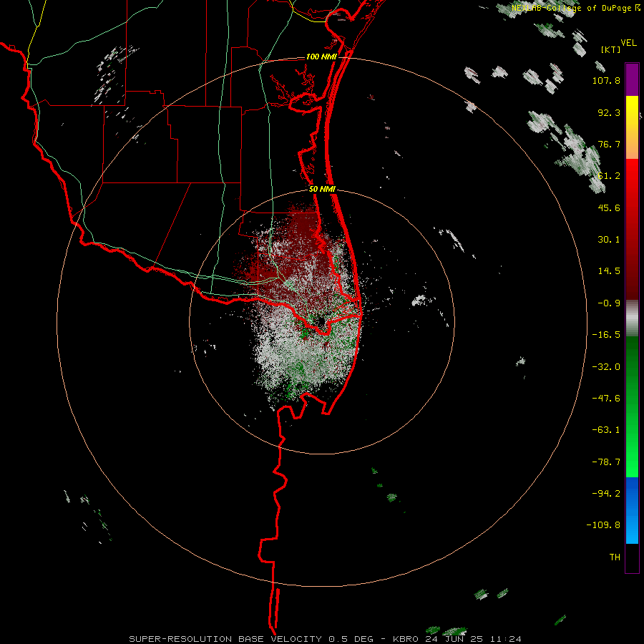644x644 pixels.
Task: Click the -32.0 velocity scale value
Action: point(606,367)
